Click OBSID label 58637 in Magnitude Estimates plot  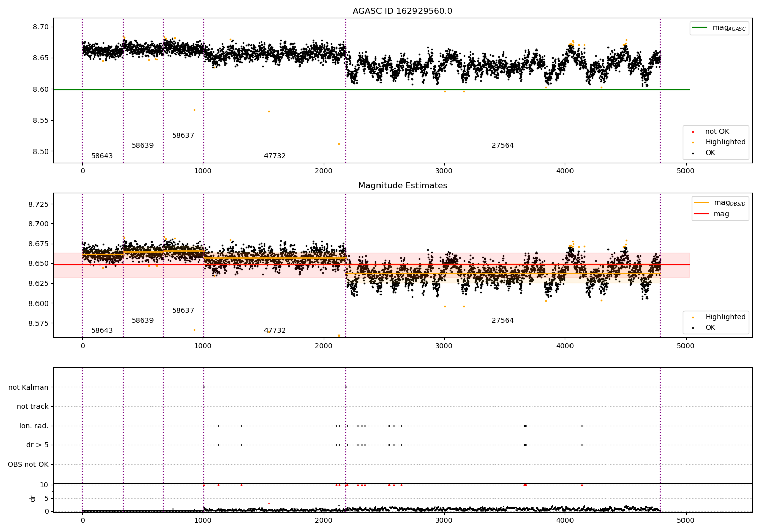click(x=183, y=311)
